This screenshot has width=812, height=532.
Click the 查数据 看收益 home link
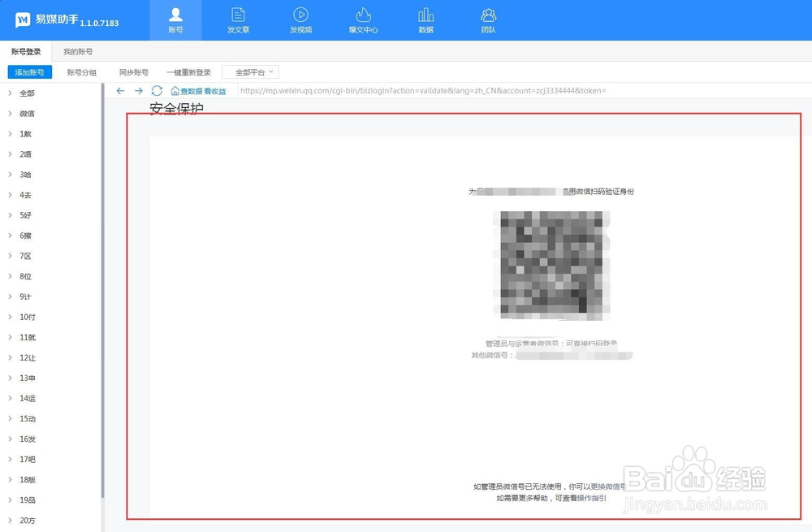[x=198, y=91]
